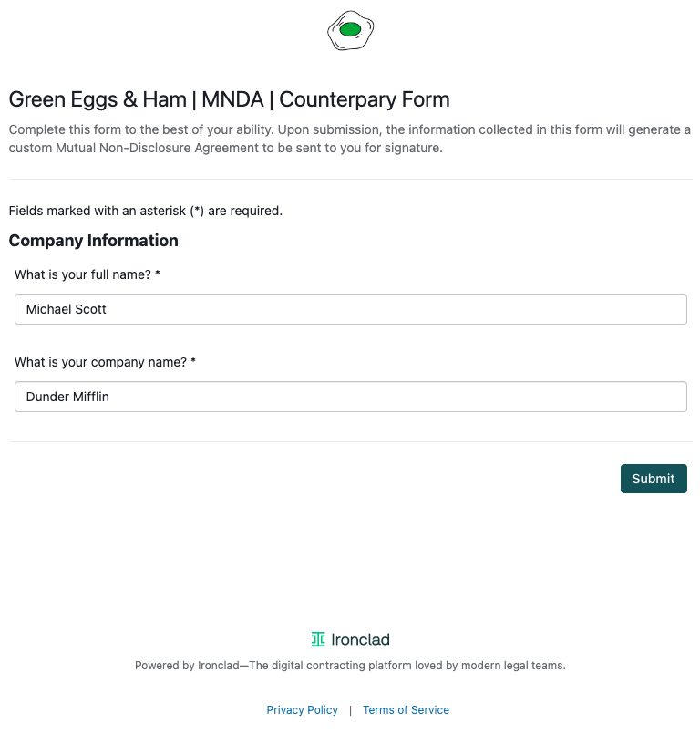Click the 'Complete this form' instruction line

point(349,129)
